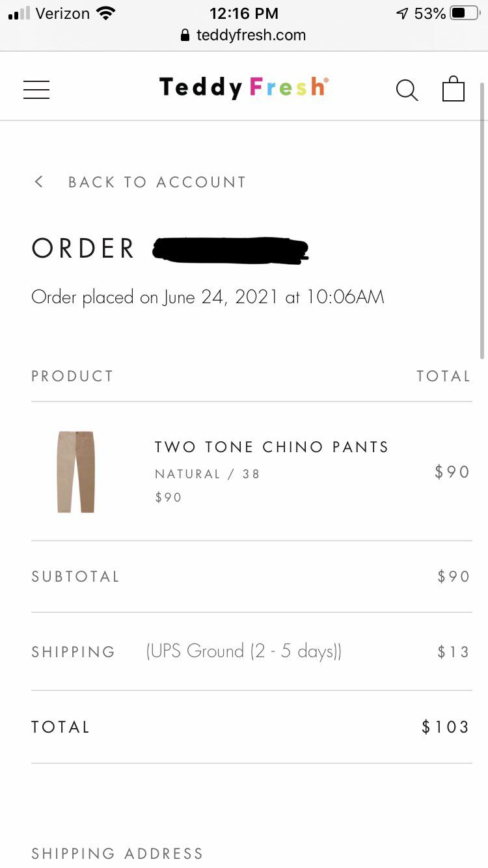Tap the search magnifier icon
The image size is (488, 868).
(x=407, y=90)
